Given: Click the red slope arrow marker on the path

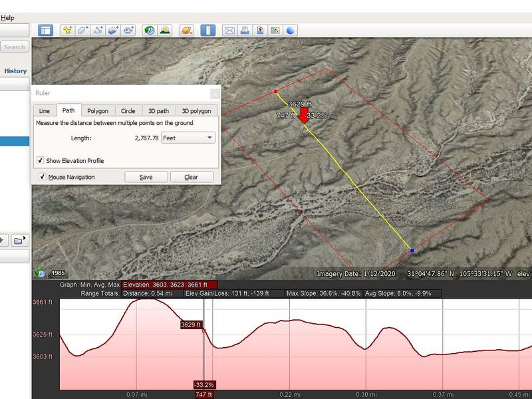Looking at the screenshot, I should [303, 115].
